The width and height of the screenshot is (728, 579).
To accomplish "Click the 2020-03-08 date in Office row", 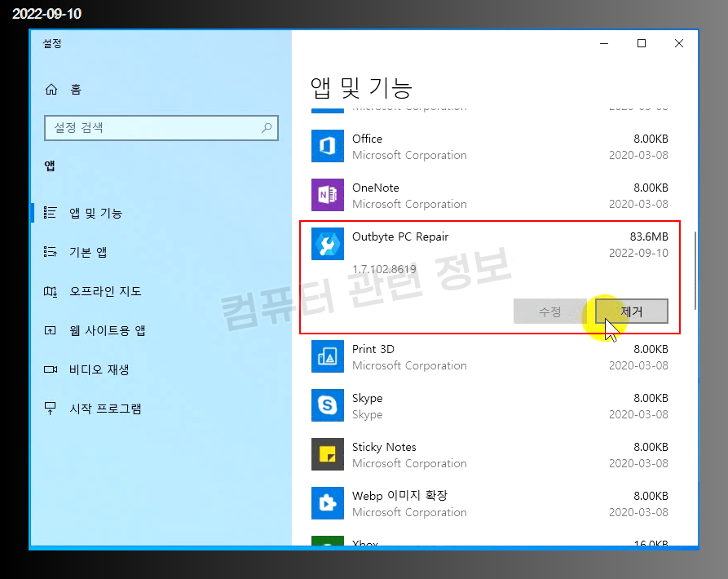I will click(x=638, y=155).
